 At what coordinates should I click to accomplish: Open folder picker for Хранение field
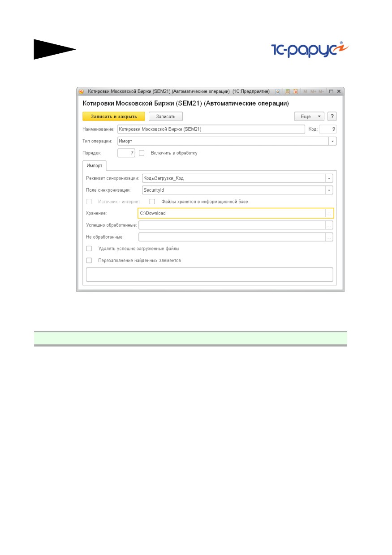329,213
